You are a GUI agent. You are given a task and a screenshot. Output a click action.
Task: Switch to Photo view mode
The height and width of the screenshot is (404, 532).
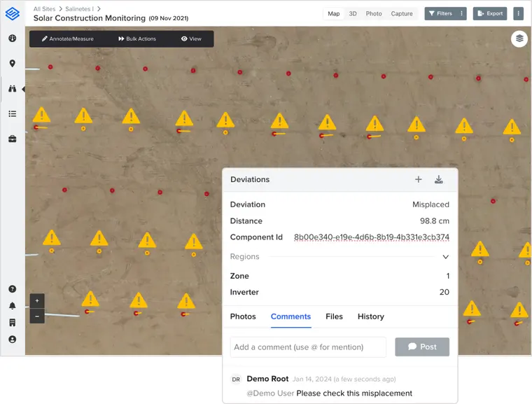374,13
